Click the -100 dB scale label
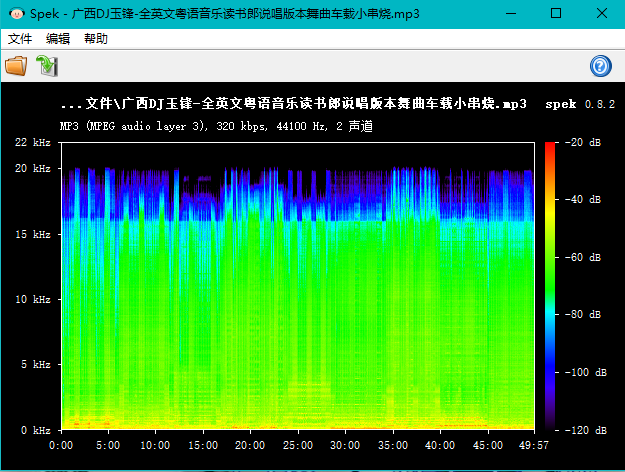Screen dimensions: 625x472 click(586, 372)
